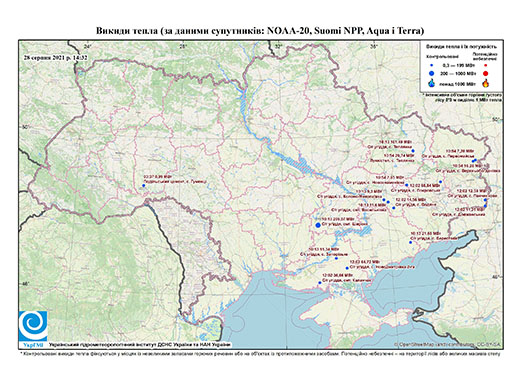Select the blue flame icon in the legend
The image size is (520, 368).
[432, 83]
